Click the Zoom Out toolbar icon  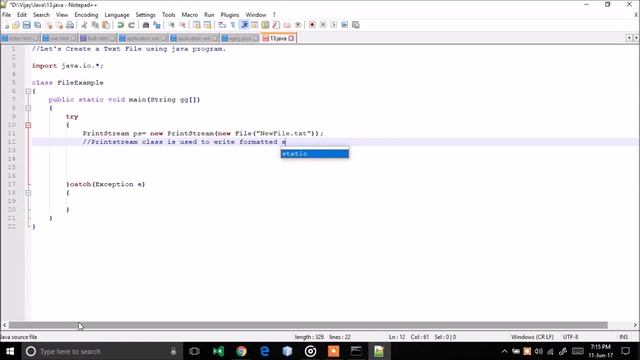point(182,25)
